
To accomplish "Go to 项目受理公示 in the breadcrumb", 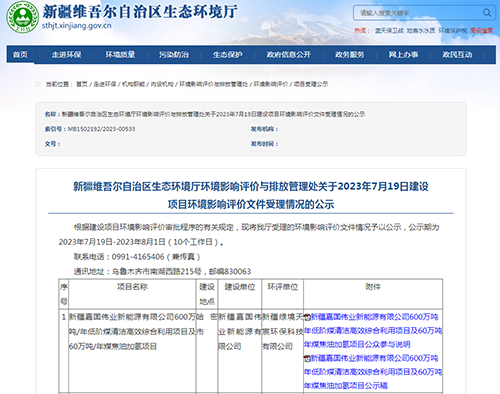I will pyautogui.click(x=311, y=84).
